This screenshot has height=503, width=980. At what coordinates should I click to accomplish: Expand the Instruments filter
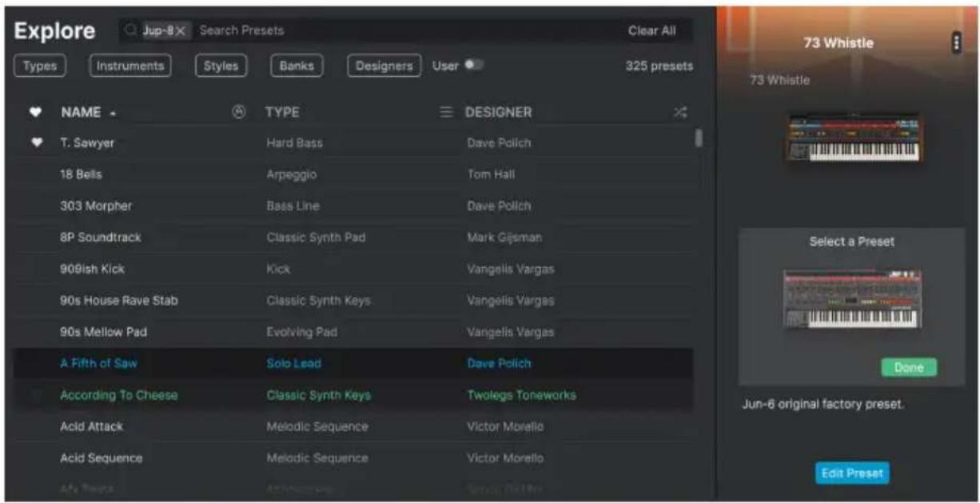pyautogui.click(x=130, y=66)
